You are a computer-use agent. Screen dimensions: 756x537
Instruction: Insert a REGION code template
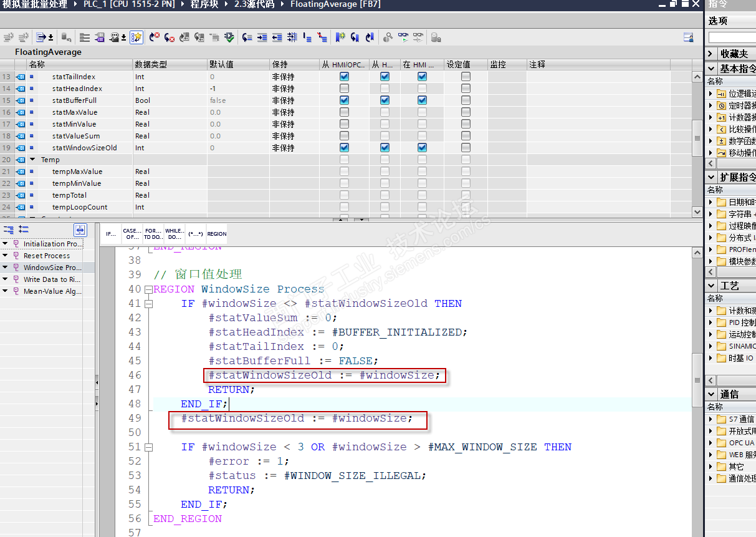pos(217,234)
